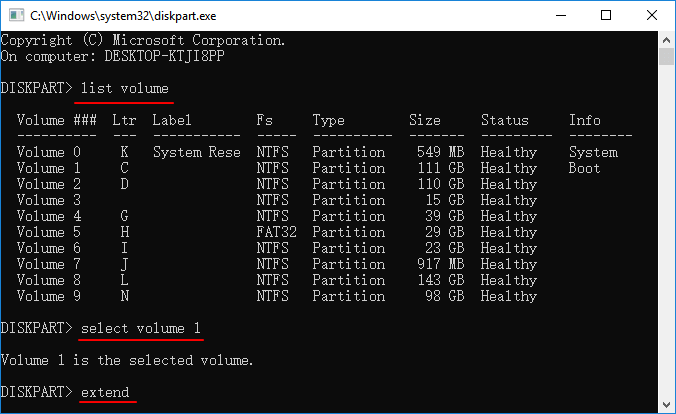Click drive letter N in Volume 9 row
The width and height of the screenshot is (676, 414).
click(x=125, y=296)
